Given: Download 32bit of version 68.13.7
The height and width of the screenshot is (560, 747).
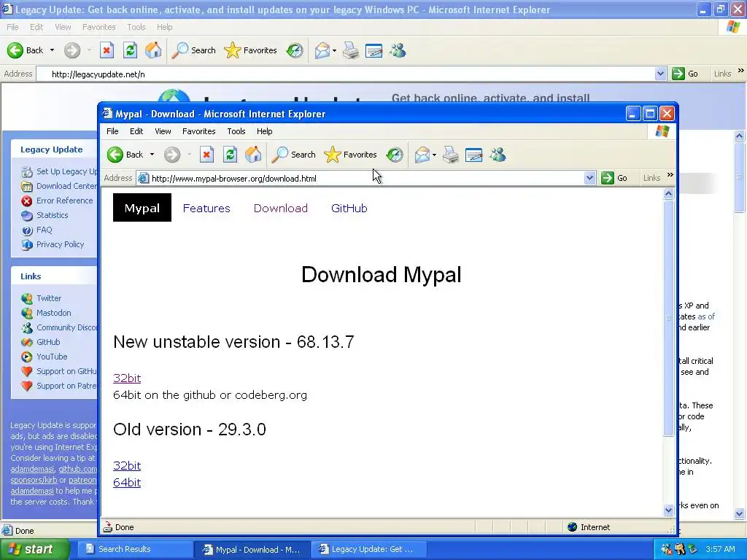Looking at the screenshot, I should click(x=127, y=378).
